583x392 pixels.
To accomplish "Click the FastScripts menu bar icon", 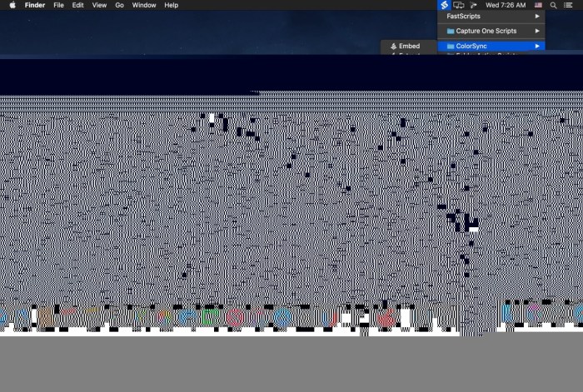I will tap(444, 5).
